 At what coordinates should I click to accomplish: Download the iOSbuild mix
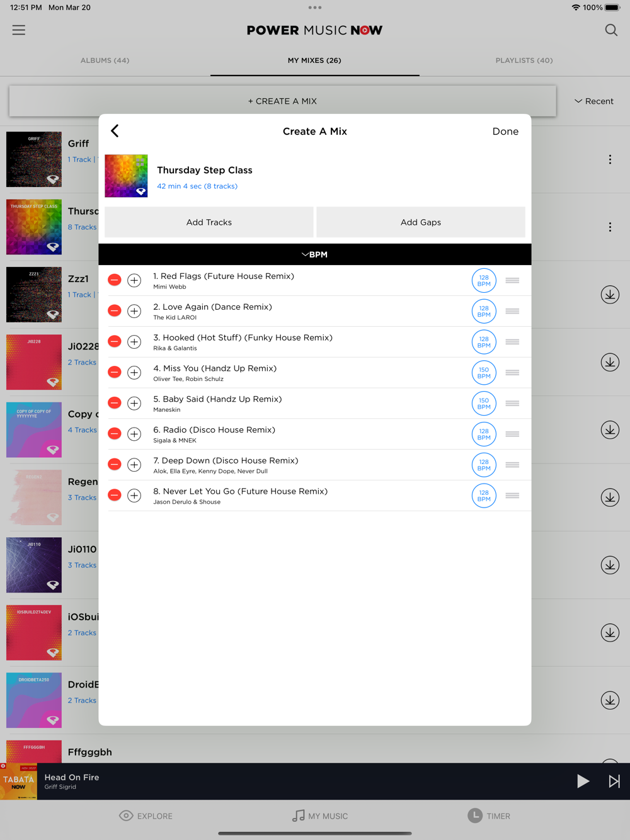click(610, 633)
